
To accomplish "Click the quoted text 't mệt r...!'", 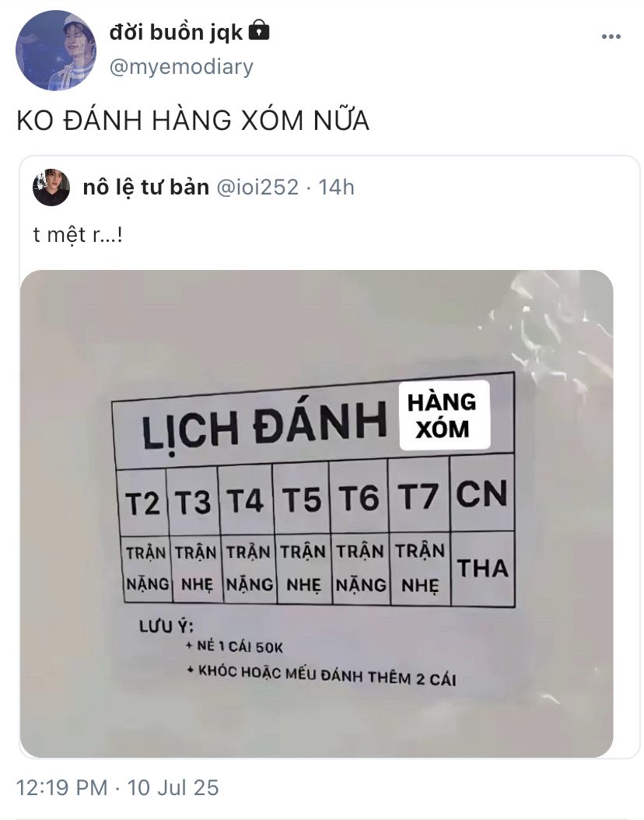I will tap(78, 235).
